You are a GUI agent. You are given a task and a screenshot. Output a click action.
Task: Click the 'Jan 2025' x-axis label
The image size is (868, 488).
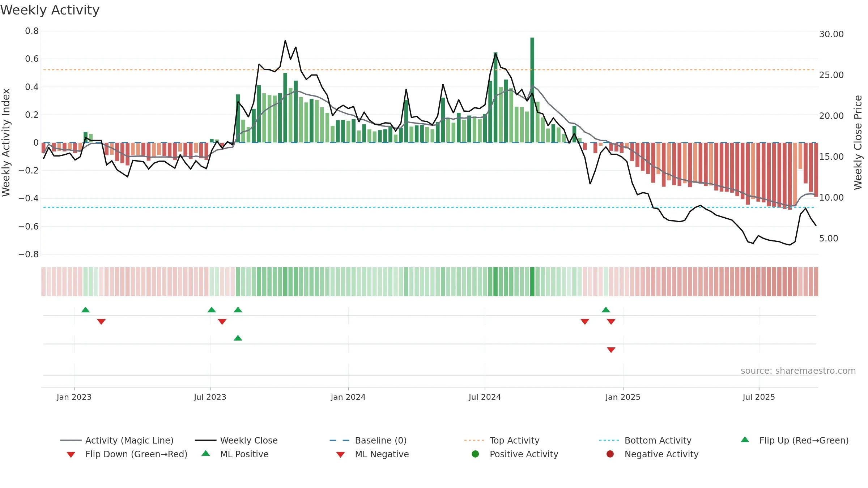pos(623,397)
